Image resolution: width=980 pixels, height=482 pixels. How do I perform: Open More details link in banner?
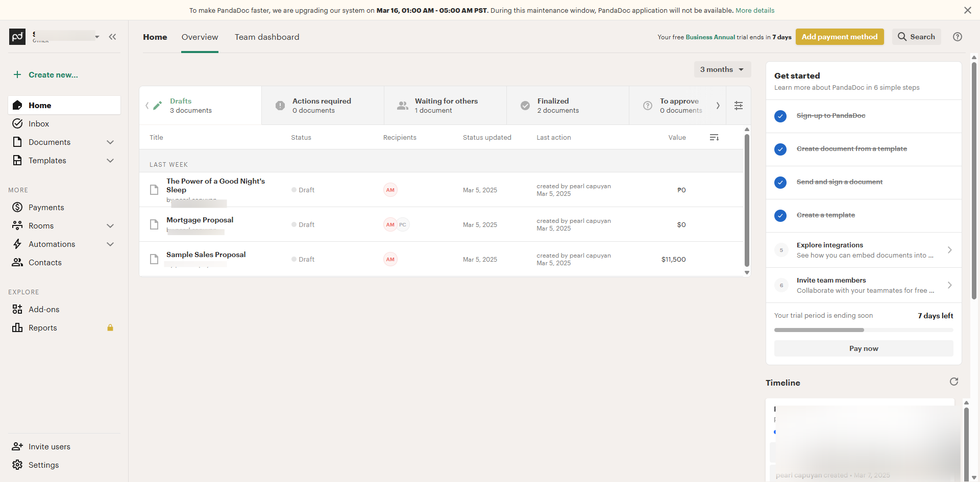755,10
